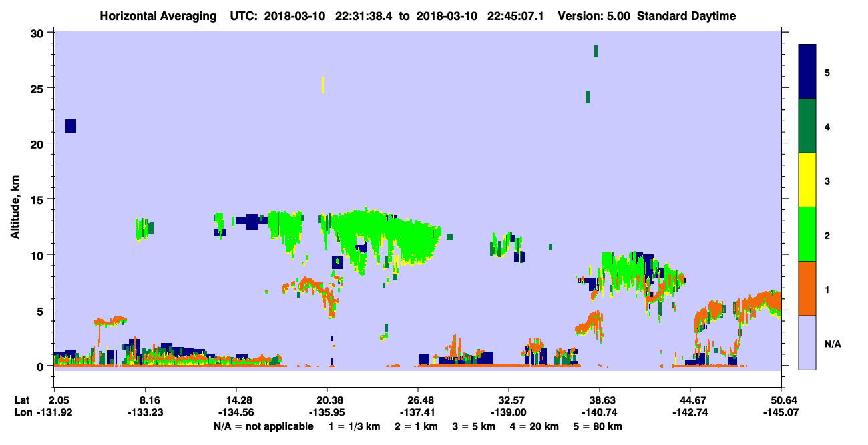Viewport: 868px width, 445px height.
Task: Click the end time "22:45:07.1"
Action: click(x=514, y=16)
